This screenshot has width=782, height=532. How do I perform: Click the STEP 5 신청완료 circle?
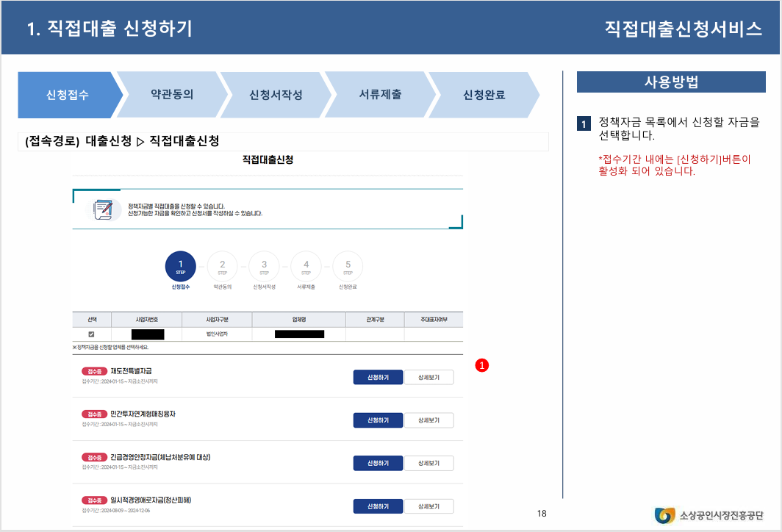[x=348, y=266]
